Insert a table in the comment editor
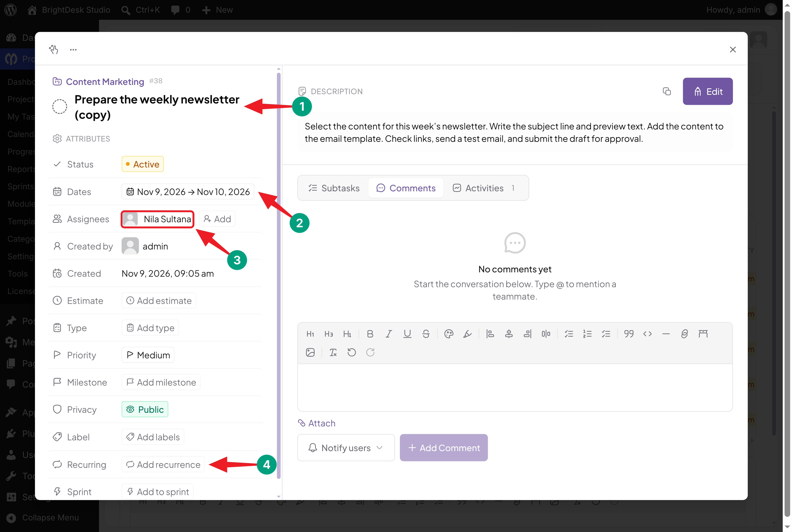The width and height of the screenshot is (792, 532). (x=703, y=334)
